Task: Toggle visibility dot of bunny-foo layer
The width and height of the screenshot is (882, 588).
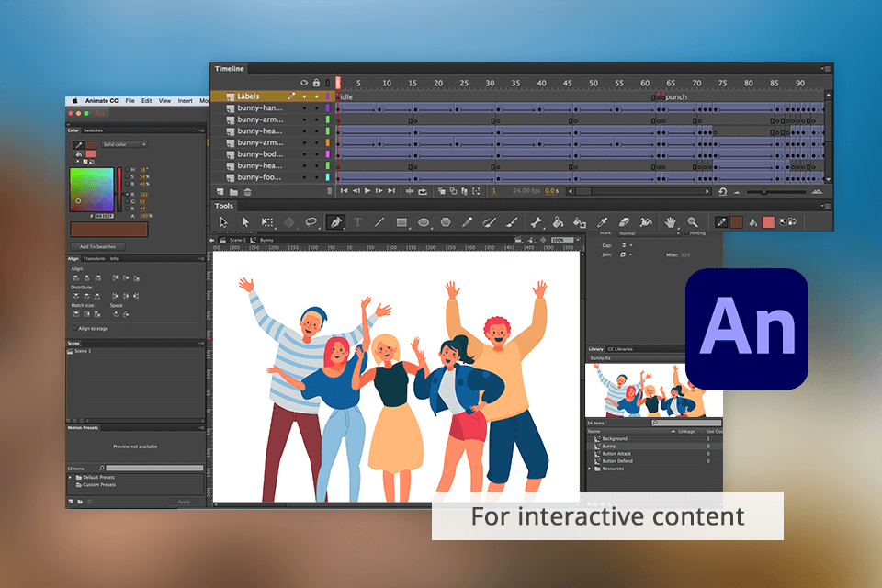Action: (x=304, y=177)
